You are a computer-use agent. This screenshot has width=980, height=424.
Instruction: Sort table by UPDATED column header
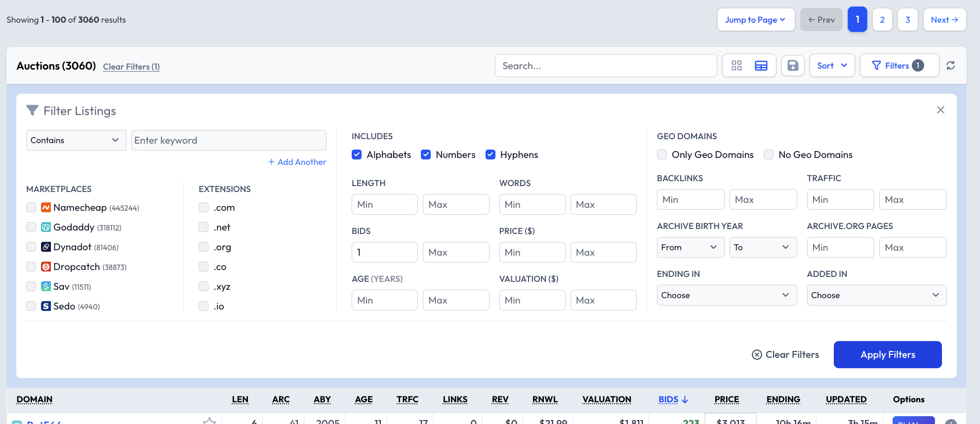[846, 399]
